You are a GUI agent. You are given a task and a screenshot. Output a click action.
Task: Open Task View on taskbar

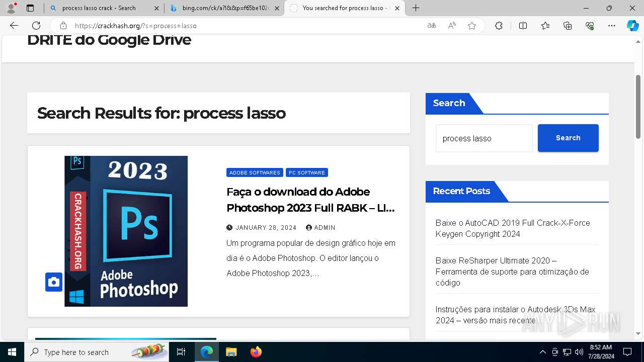pyautogui.click(x=181, y=352)
